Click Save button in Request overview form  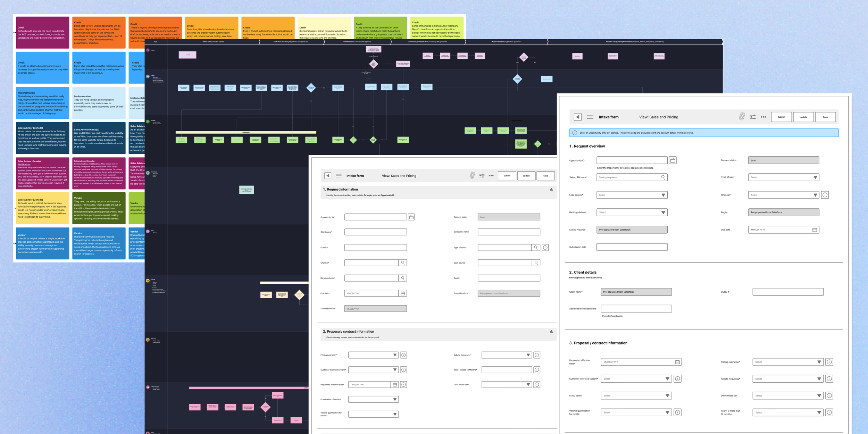825,117
